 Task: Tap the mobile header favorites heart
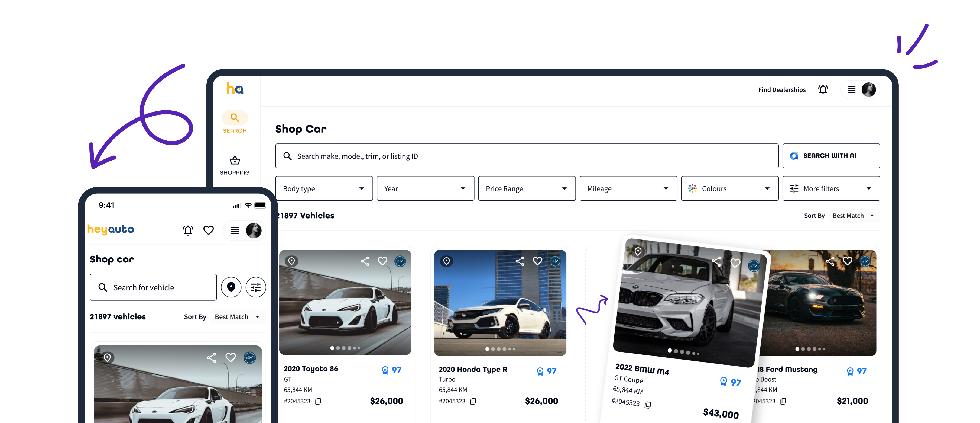click(x=209, y=230)
